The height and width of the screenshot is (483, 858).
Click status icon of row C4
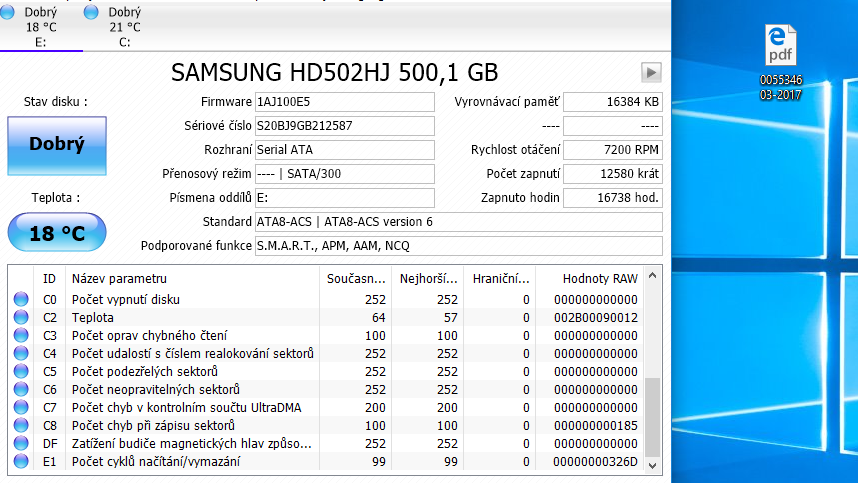tap(21, 353)
